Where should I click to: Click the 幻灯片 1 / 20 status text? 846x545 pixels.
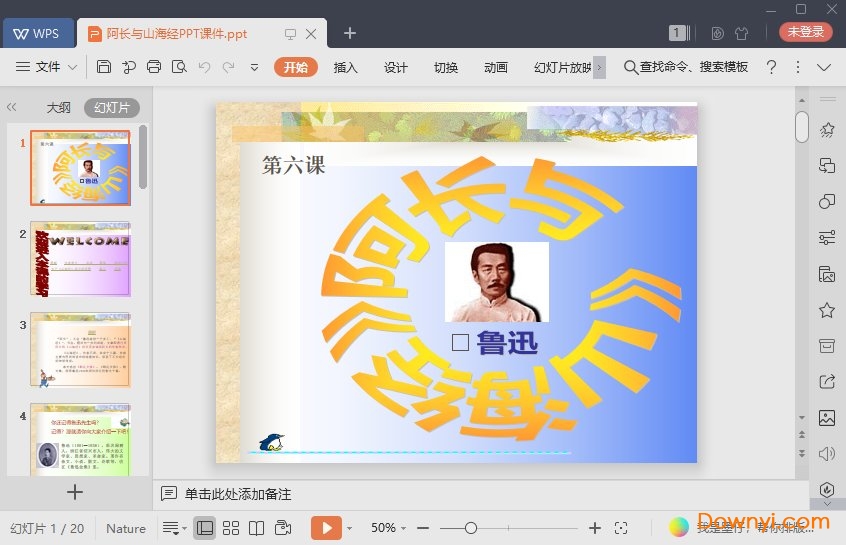tap(47, 528)
